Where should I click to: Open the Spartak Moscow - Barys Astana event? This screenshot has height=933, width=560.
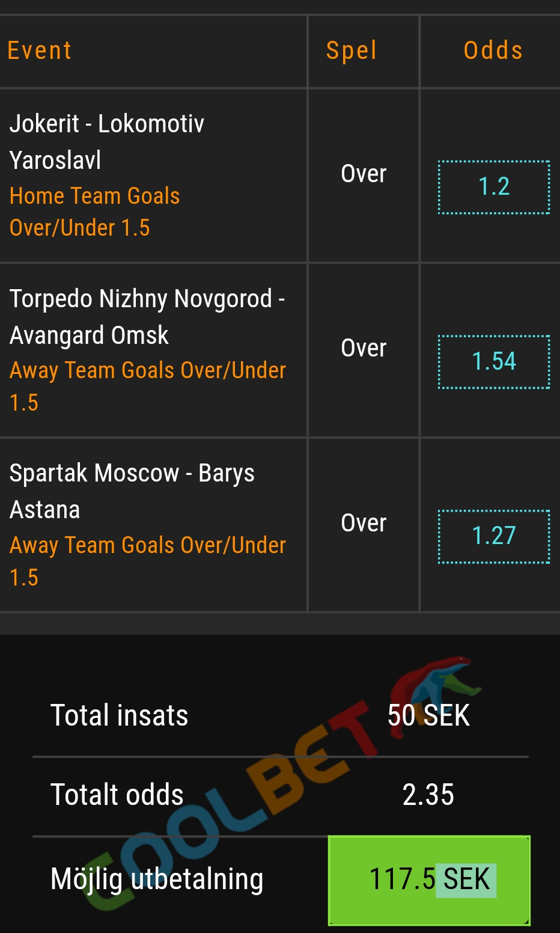point(132,491)
